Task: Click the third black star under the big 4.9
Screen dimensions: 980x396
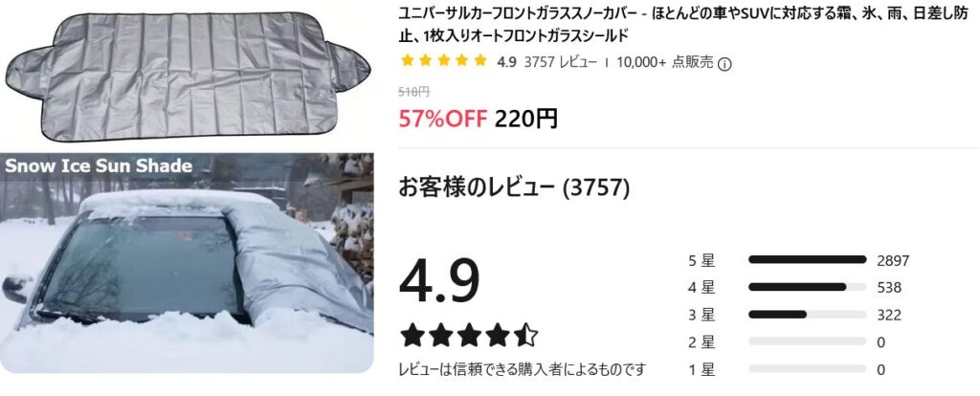Action: click(469, 336)
